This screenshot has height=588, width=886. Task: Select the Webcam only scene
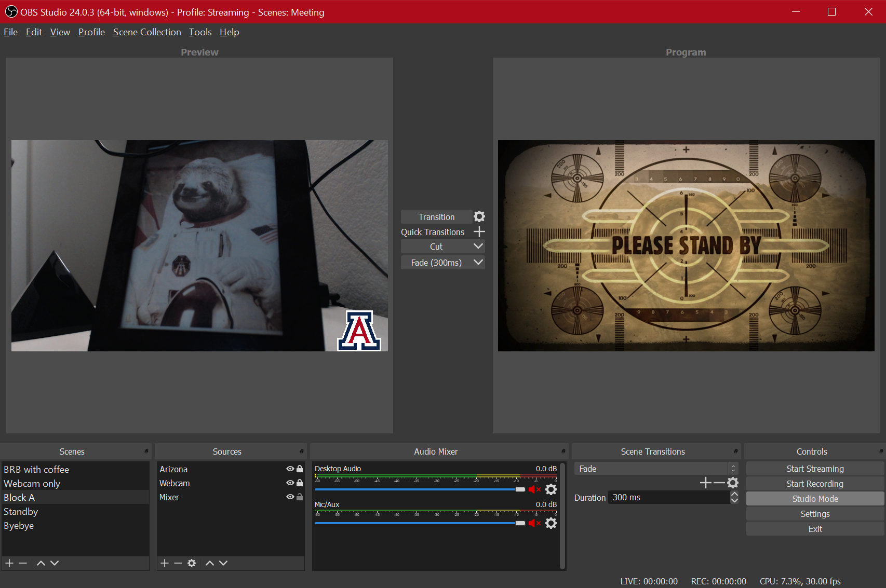(75, 483)
